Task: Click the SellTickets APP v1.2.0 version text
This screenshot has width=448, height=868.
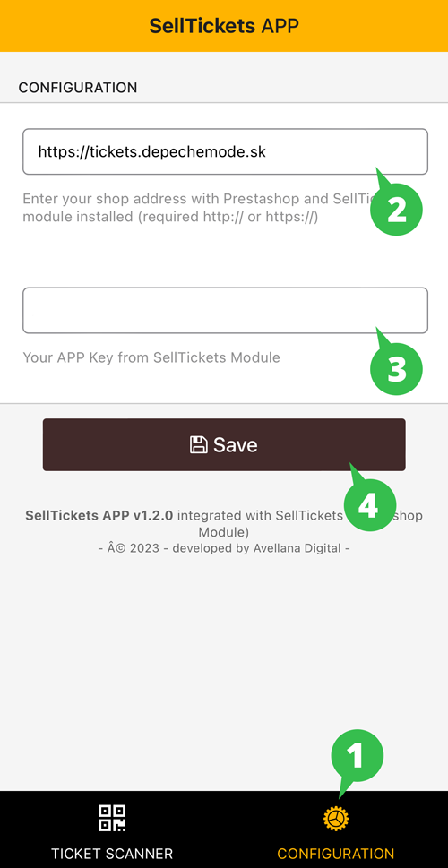Action: click(99, 516)
